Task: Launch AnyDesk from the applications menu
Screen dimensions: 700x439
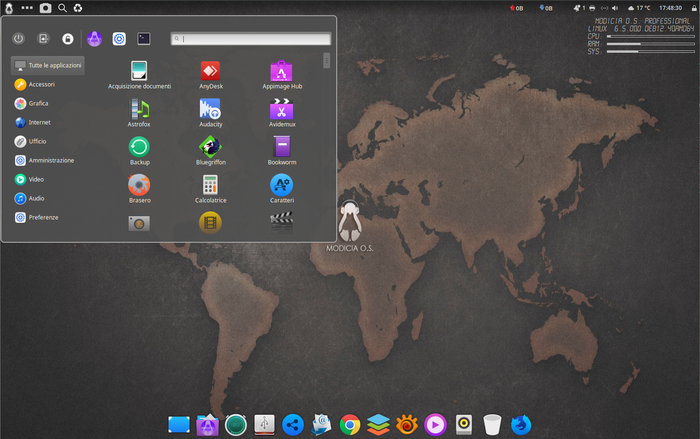Action: [x=210, y=72]
